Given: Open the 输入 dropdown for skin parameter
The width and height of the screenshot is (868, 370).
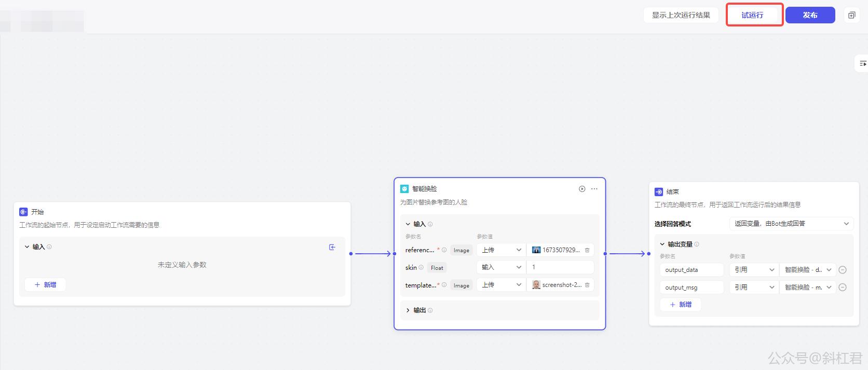Looking at the screenshot, I should pos(501,267).
